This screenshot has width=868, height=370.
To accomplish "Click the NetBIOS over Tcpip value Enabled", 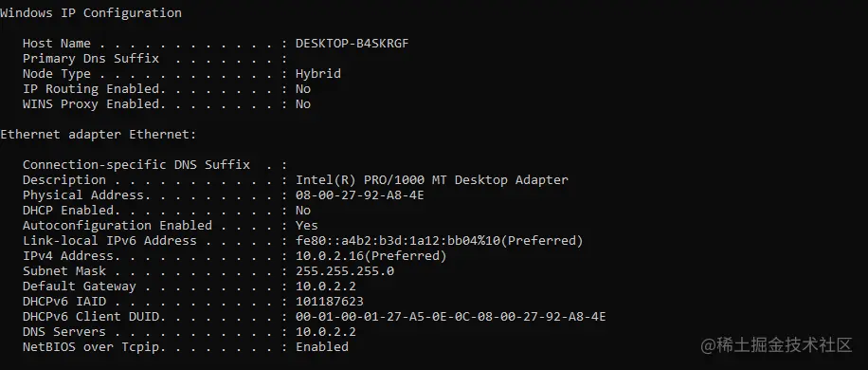I will pos(322,346).
